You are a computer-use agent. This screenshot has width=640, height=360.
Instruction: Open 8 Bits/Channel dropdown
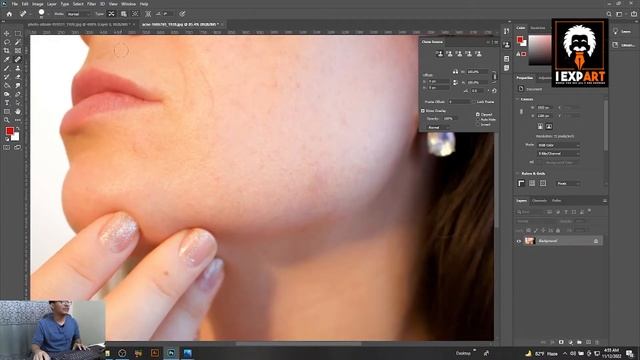click(558, 153)
